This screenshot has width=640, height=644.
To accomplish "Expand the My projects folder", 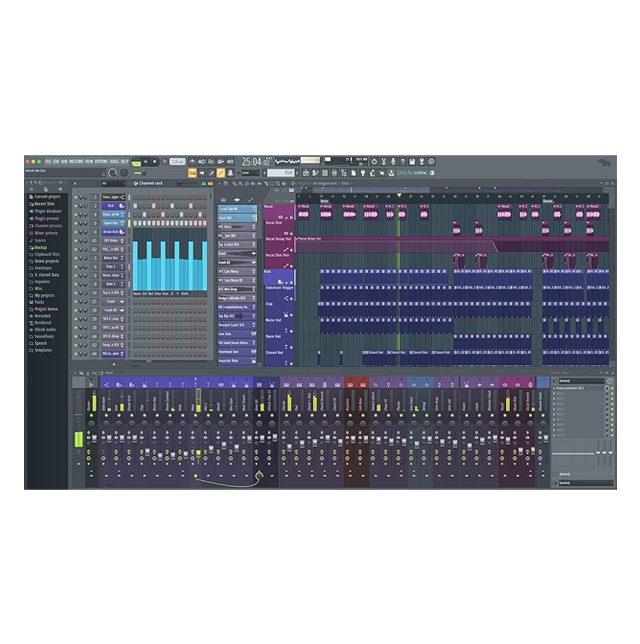I will (x=41, y=295).
